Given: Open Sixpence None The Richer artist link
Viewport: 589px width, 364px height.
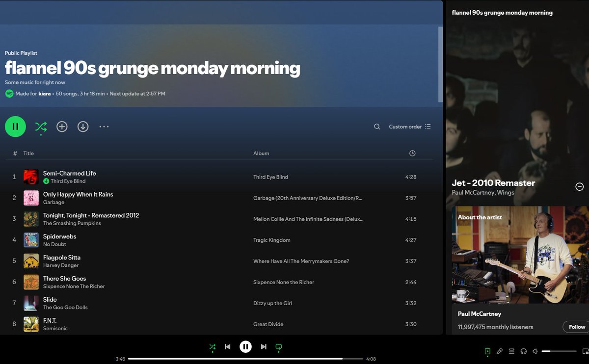Looking at the screenshot, I should coord(74,287).
